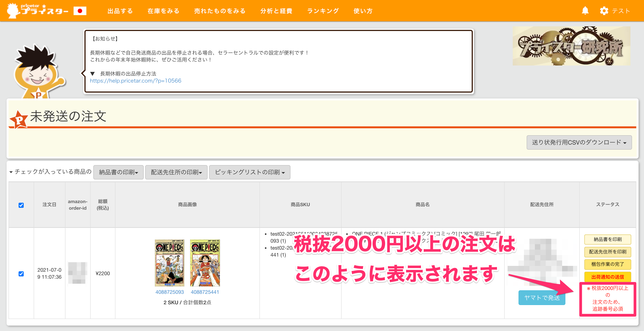The image size is (644, 331).
Task: Uncheck the 2021-07-09 order checkbox
Action: [x=21, y=274]
